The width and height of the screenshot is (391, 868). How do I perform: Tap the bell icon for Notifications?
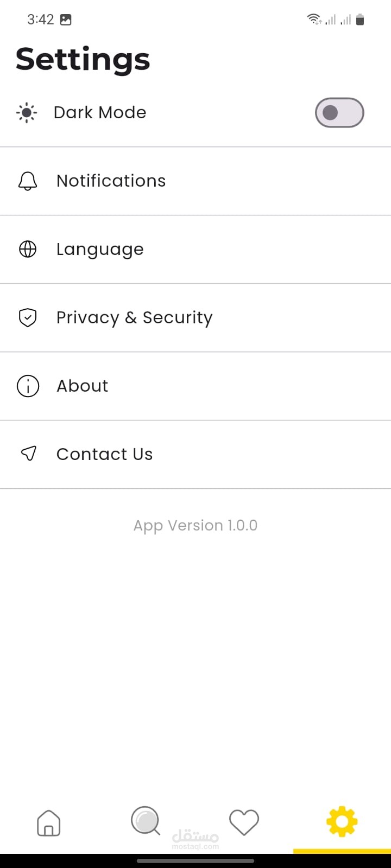click(28, 181)
